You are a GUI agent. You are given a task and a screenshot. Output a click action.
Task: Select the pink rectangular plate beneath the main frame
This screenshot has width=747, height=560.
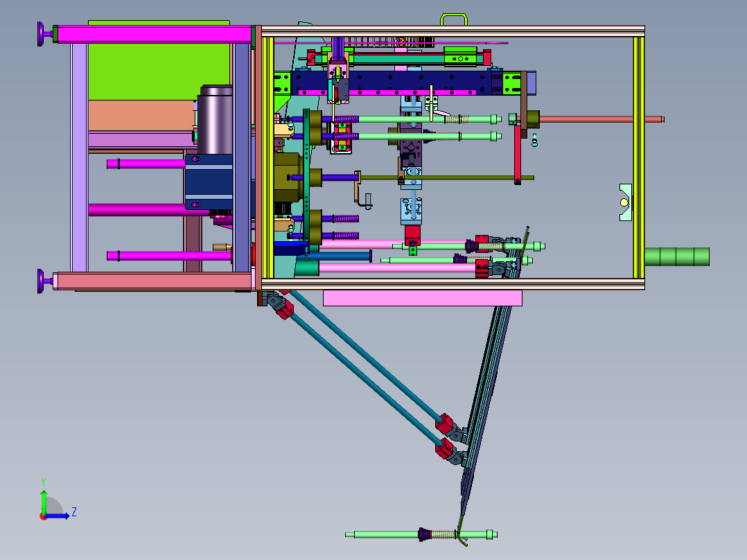coord(423,298)
